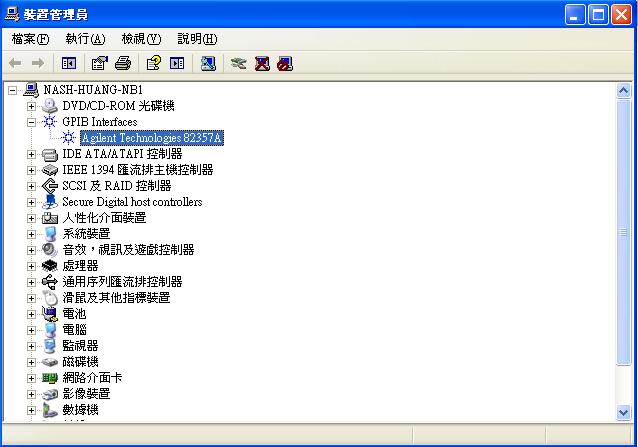The image size is (638, 447).
Task: Expand the 系統裝置 node
Action: click(x=31, y=234)
